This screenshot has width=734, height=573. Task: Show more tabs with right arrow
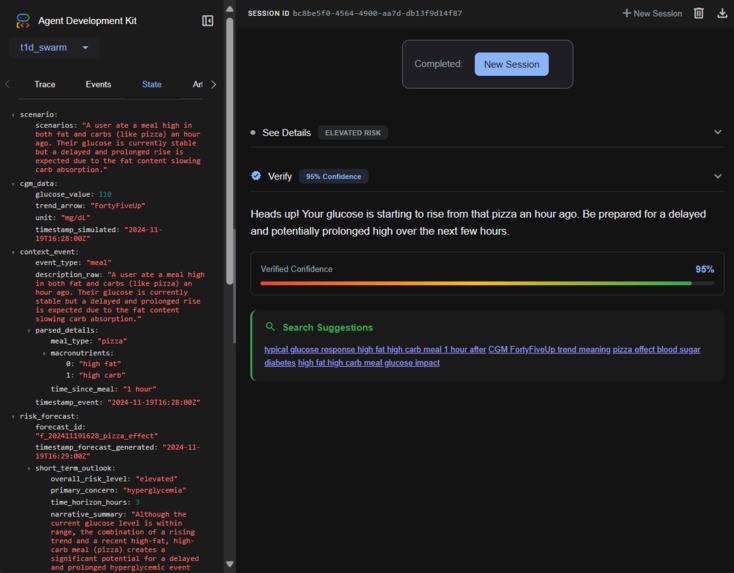213,84
